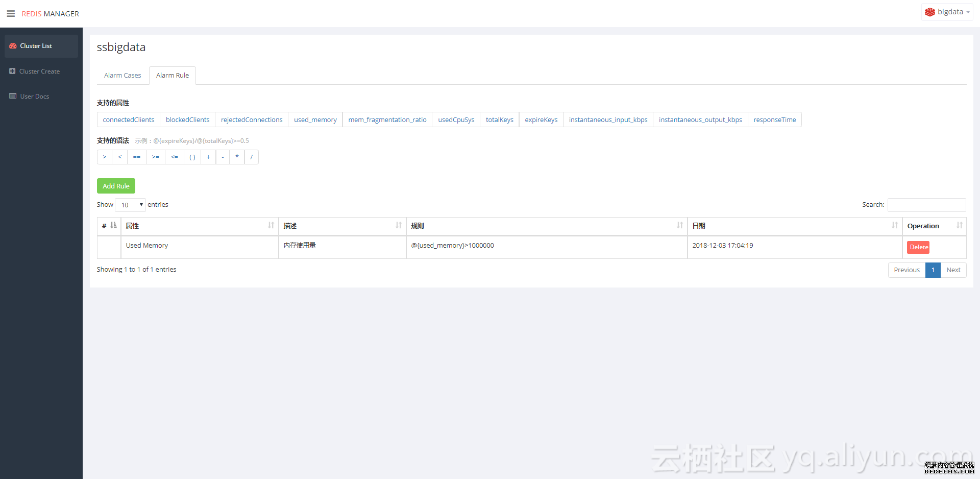The image size is (980, 479).
Task: Select the Alarm Rule tab
Action: pos(173,76)
